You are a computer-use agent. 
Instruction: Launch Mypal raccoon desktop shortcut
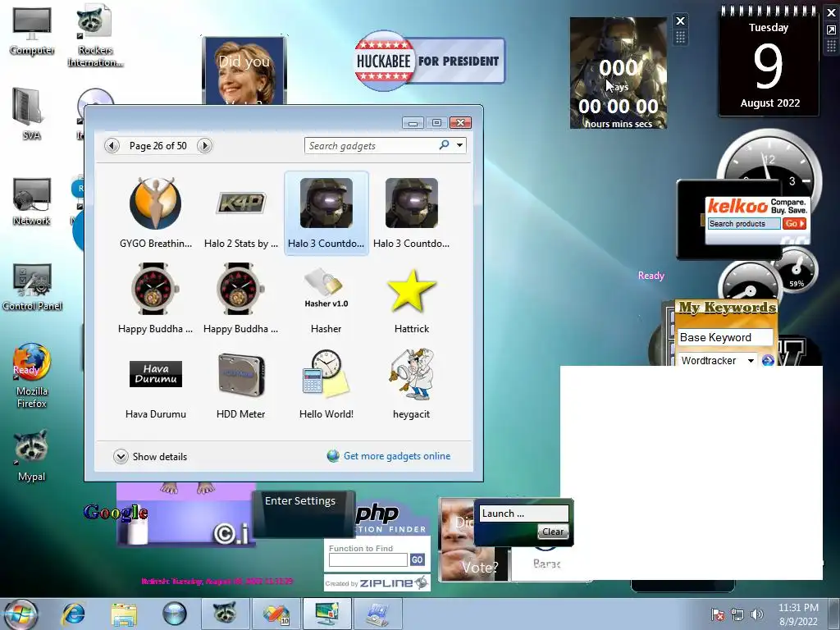pyautogui.click(x=32, y=456)
